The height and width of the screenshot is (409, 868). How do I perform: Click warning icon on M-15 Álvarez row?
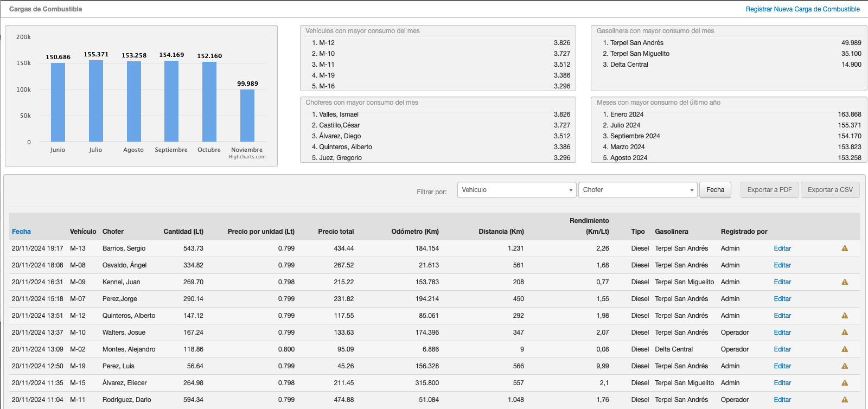click(845, 383)
